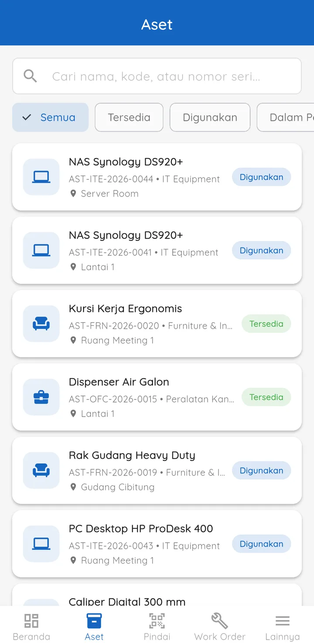
Task: Open the Aset tab in bottom navigation
Action: tap(94, 626)
